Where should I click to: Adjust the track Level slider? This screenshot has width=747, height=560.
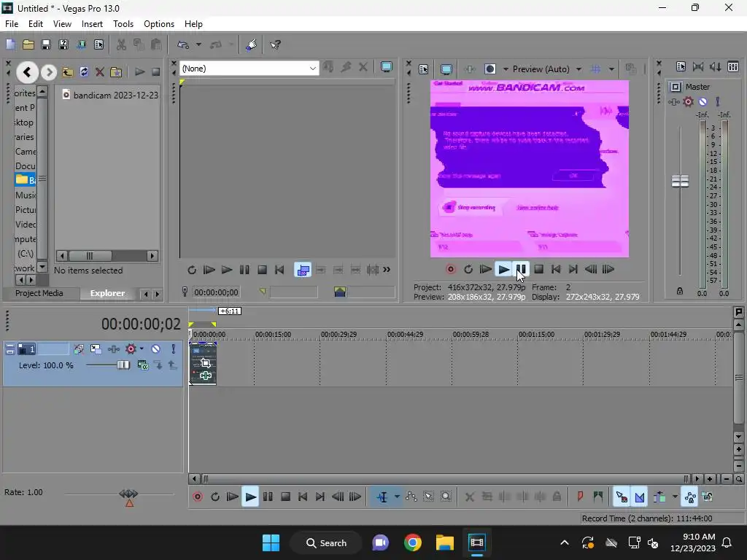(123, 365)
